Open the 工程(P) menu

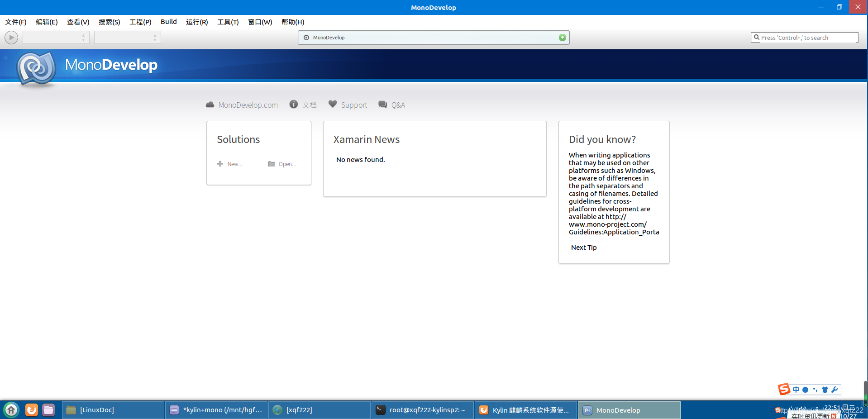[140, 22]
